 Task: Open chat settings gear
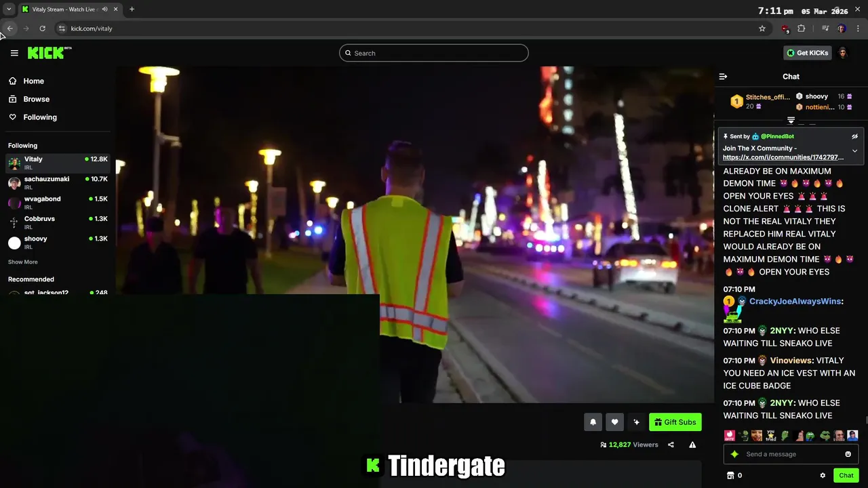point(823,475)
